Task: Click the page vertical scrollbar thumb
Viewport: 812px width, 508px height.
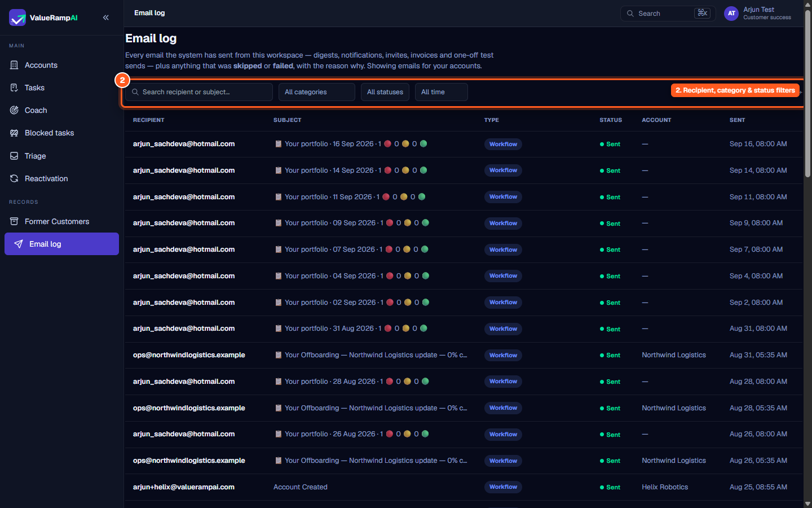Action: [807, 93]
